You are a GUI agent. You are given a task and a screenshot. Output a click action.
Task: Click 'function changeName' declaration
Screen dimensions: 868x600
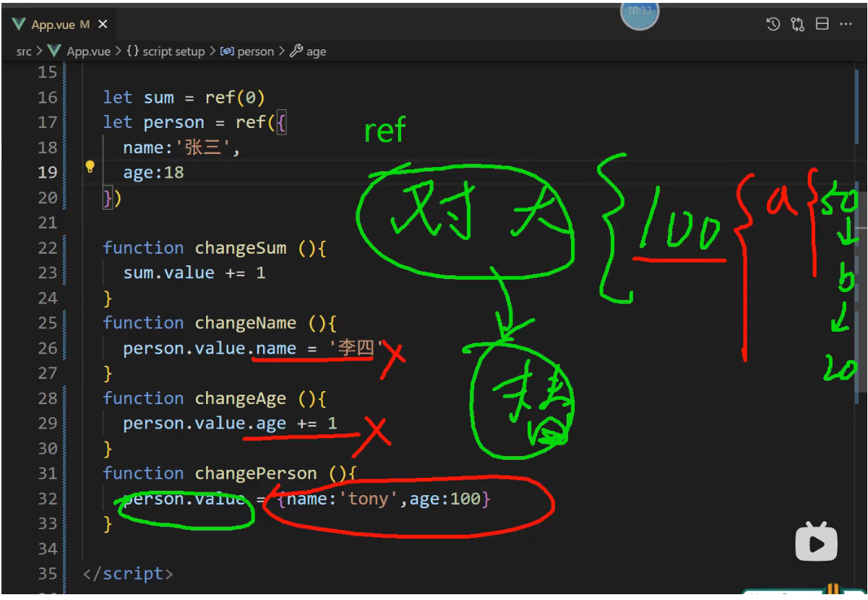pyautogui.click(x=220, y=323)
